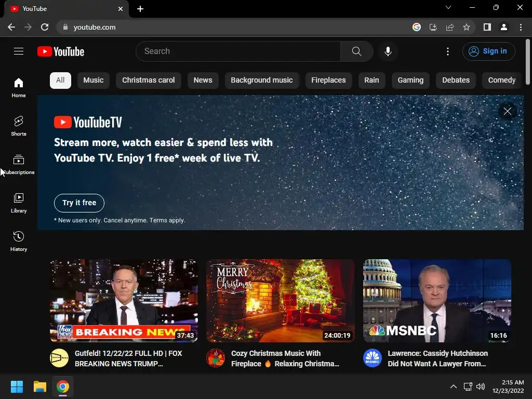Click the search magnifier button

coord(356,51)
